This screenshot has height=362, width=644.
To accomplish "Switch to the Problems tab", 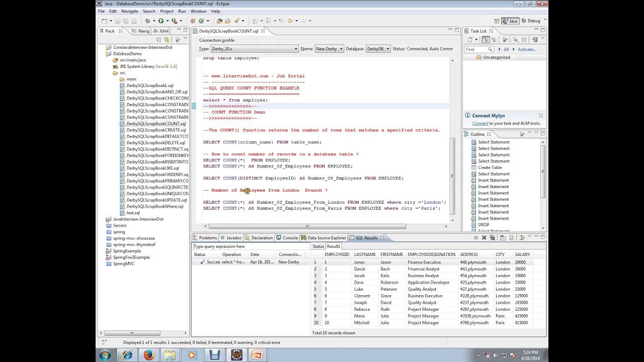I will pos(205,238).
